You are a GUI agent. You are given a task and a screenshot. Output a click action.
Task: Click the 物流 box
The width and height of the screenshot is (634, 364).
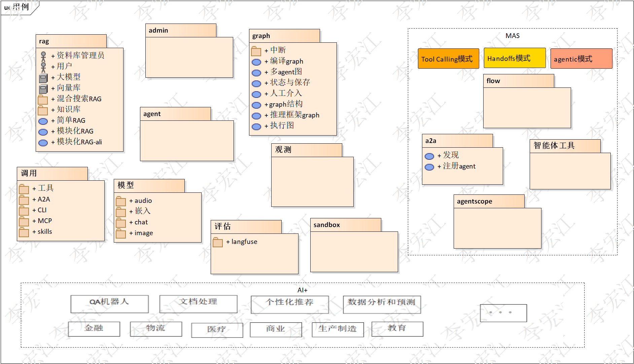156,329
